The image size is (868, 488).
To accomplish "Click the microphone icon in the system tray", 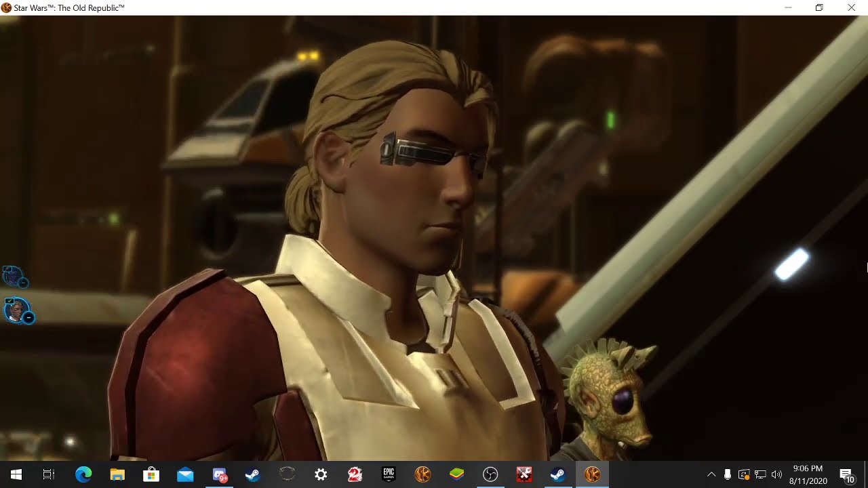I will click(x=727, y=474).
